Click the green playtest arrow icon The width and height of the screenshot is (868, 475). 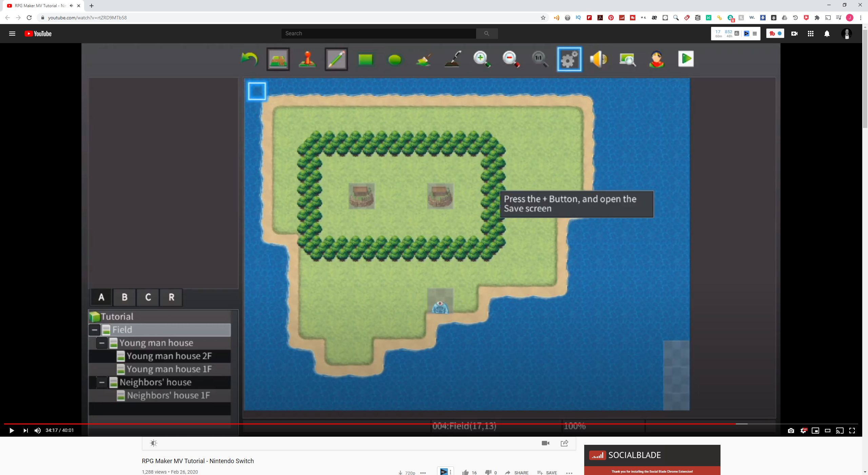(x=686, y=59)
